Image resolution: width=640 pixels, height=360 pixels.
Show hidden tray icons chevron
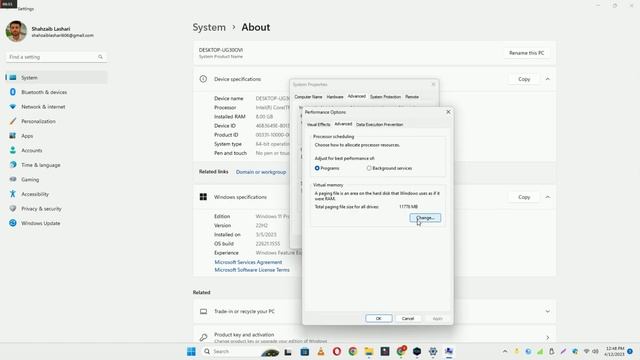(505, 351)
